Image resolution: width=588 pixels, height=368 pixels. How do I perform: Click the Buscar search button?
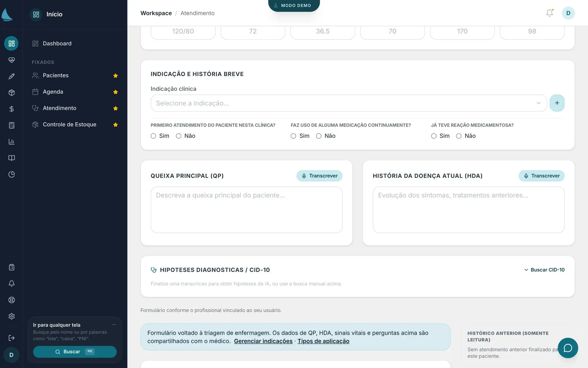(75, 352)
